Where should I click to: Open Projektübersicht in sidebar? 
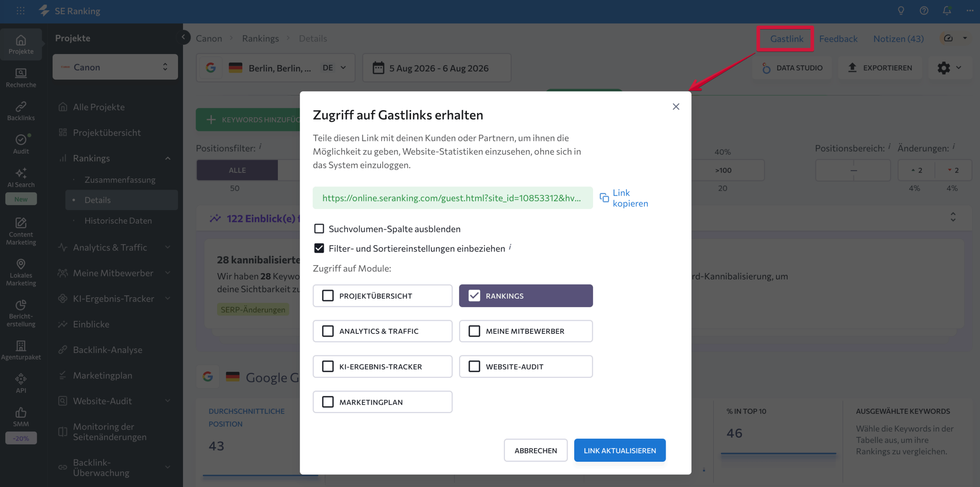click(x=107, y=132)
